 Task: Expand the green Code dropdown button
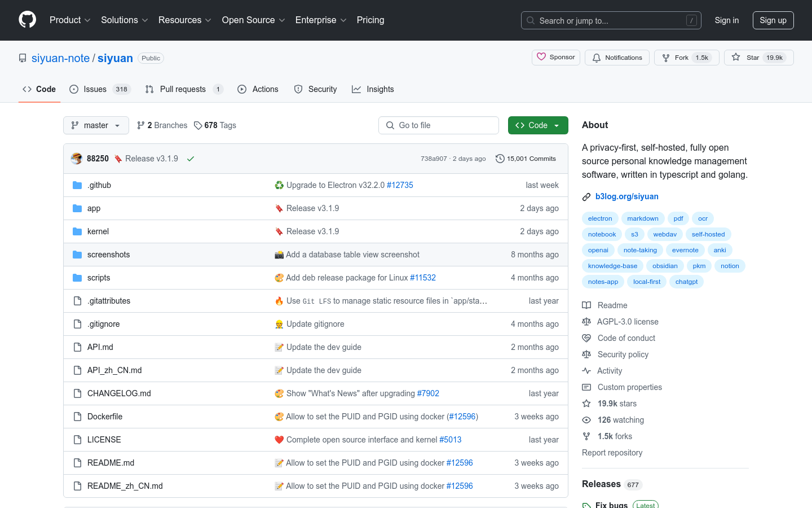(x=537, y=125)
